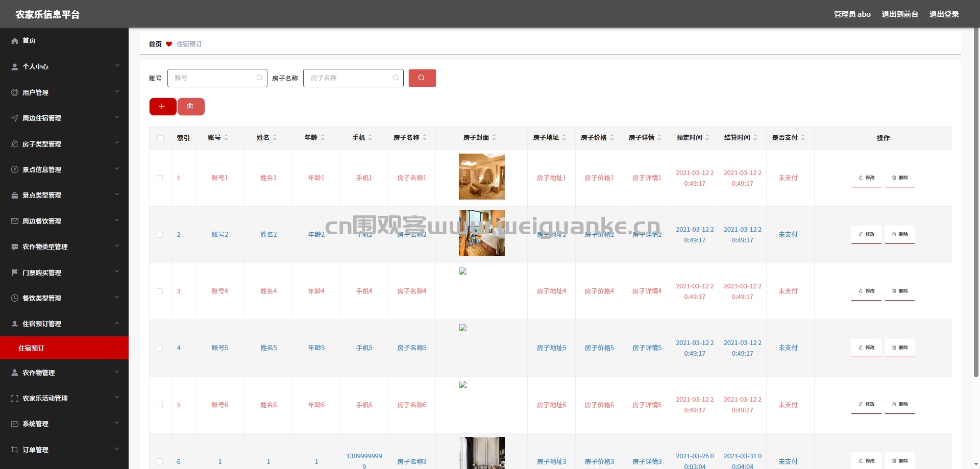980x469 pixels.
Task: Expand the 房子类型管理 menu chevron
Action: click(117, 143)
